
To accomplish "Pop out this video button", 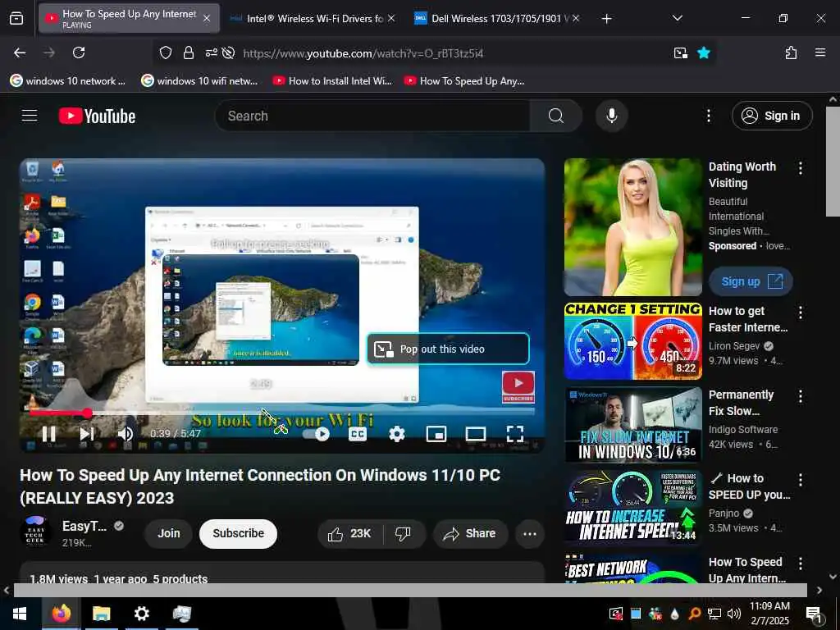I will coord(448,349).
